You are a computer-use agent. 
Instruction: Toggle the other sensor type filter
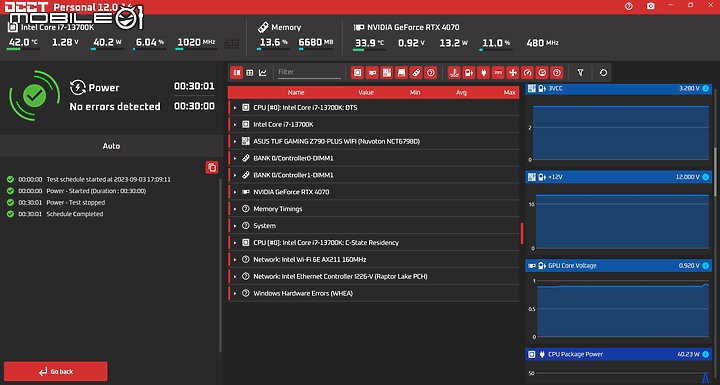point(557,73)
